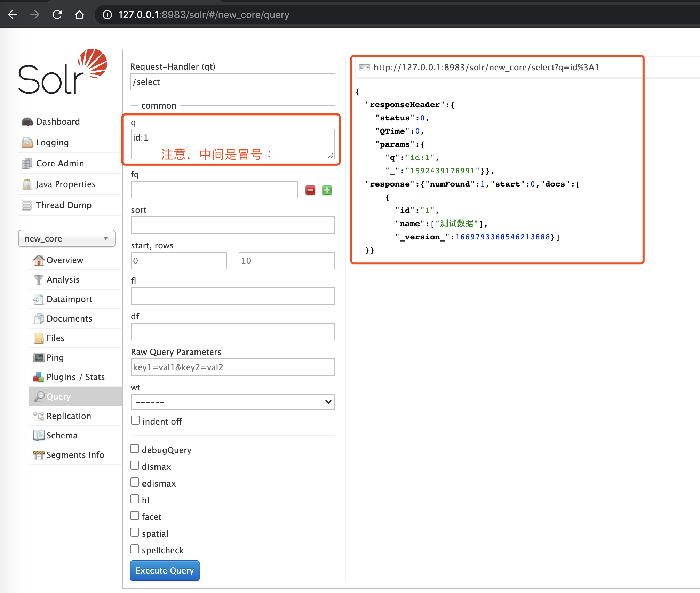700x593 pixels.
Task: Click the Thread Dump icon
Action: pyautogui.click(x=27, y=205)
